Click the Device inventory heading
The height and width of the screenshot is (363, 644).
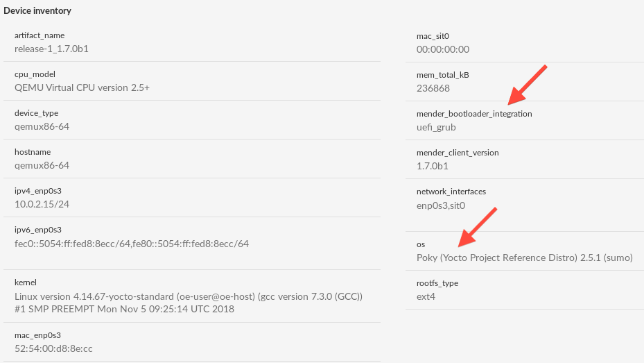click(x=37, y=10)
